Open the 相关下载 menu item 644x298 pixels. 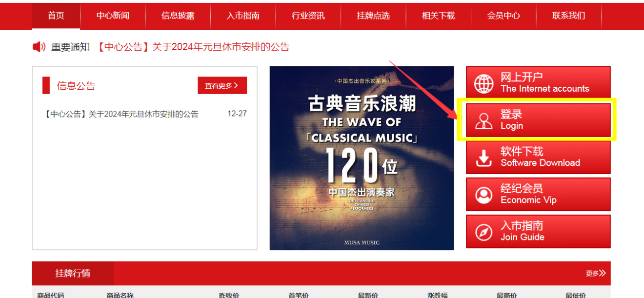pos(439,16)
